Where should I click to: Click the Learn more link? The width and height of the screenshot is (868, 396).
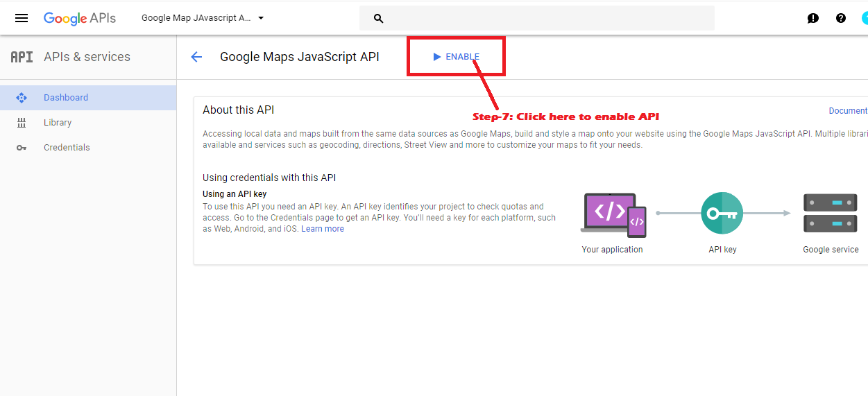[x=323, y=229]
